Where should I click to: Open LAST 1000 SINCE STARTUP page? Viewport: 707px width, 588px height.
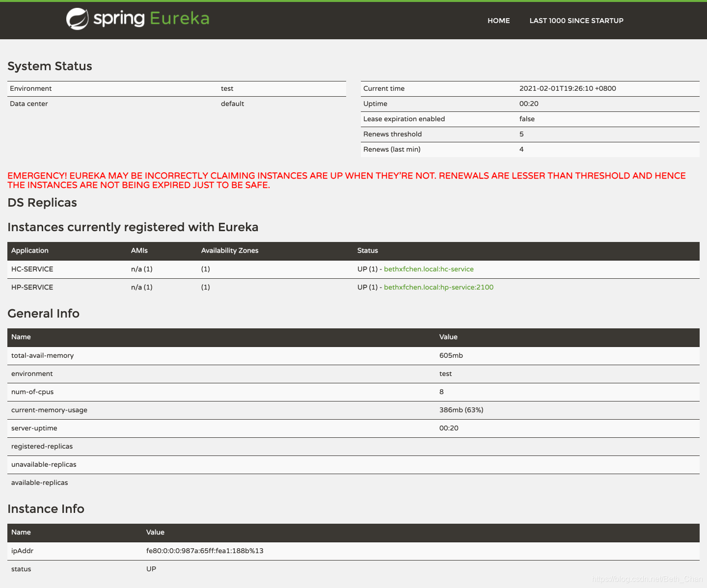coord(576,21)
